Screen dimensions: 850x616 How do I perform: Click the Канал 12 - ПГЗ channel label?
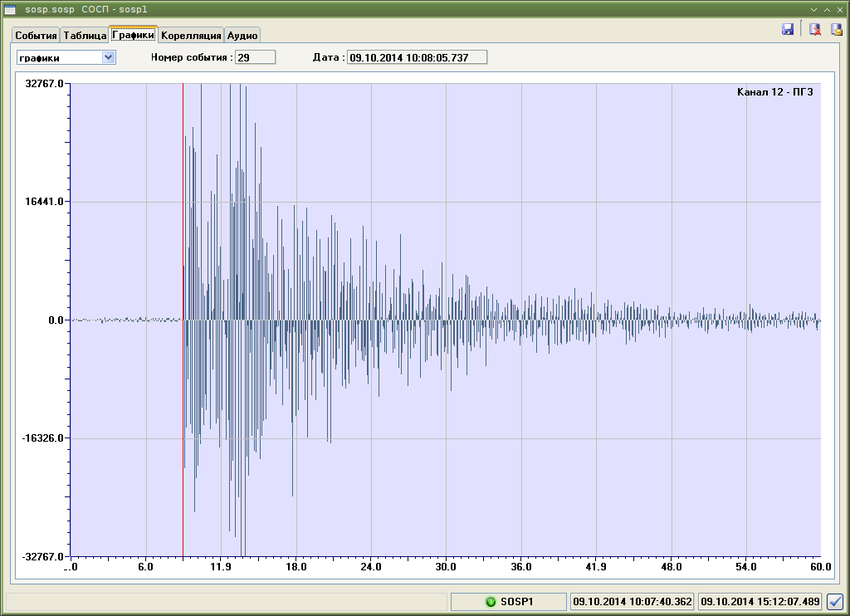pyautogui.click(x=774, y=92)
